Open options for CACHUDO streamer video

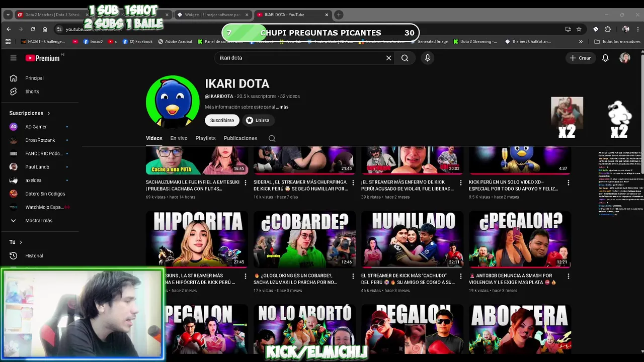click(x=461, y=277)
